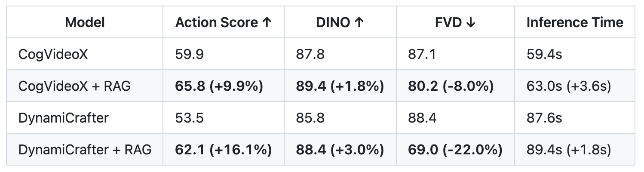Click the 62.1 (+16.1%) Action Score cell
644x172 pixels.
pos(223,150)
